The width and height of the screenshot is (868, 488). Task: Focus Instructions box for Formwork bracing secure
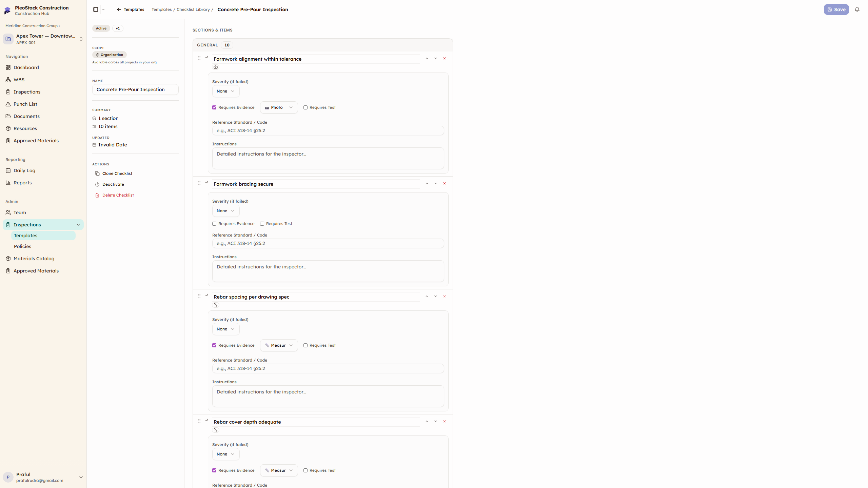[x=328, y=271]
